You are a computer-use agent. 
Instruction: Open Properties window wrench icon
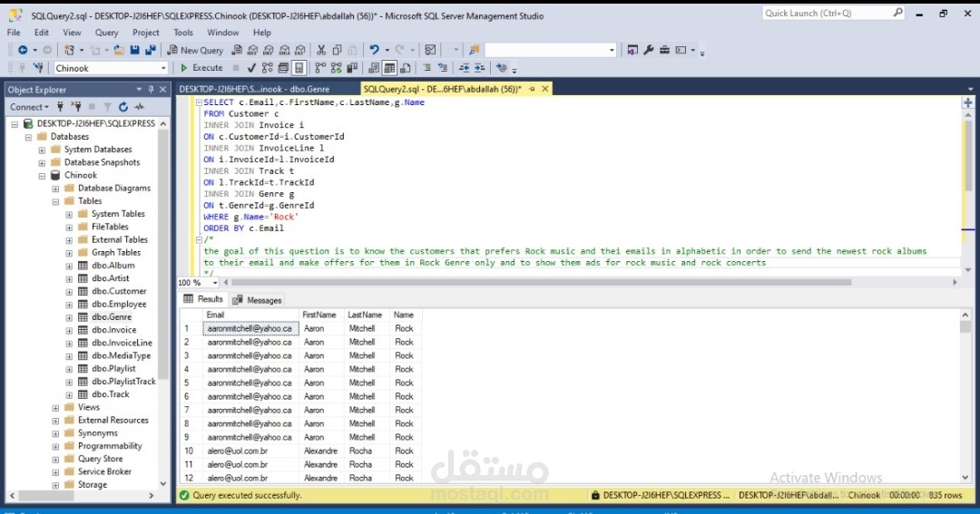coord(649,50)
